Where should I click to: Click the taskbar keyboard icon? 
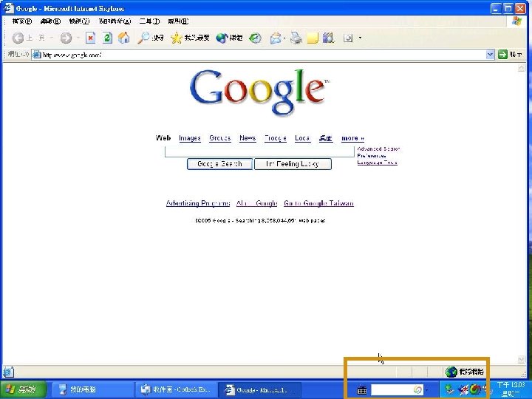click(361, 390)
